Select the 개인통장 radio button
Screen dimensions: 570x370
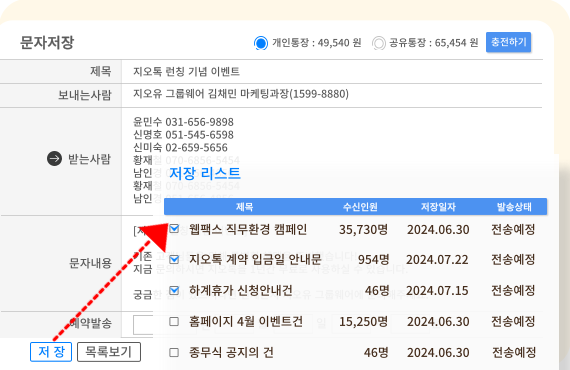pyautogui.click(x=261, y=43)
